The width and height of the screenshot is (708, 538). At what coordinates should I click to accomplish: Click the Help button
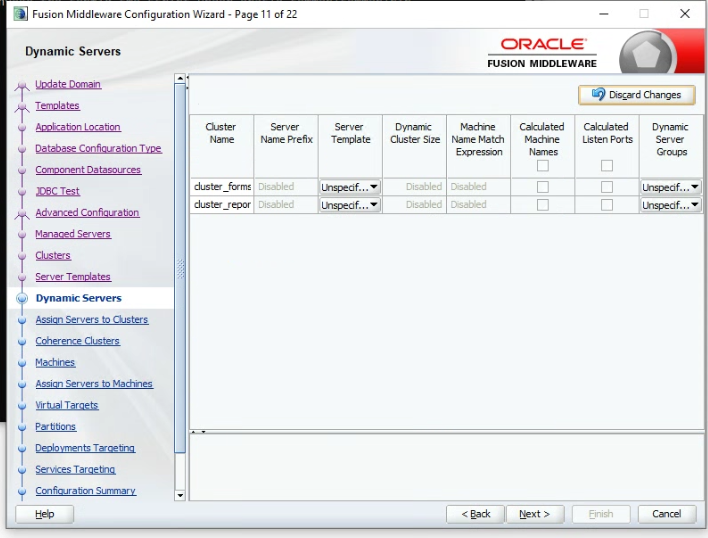coord(45,514)
